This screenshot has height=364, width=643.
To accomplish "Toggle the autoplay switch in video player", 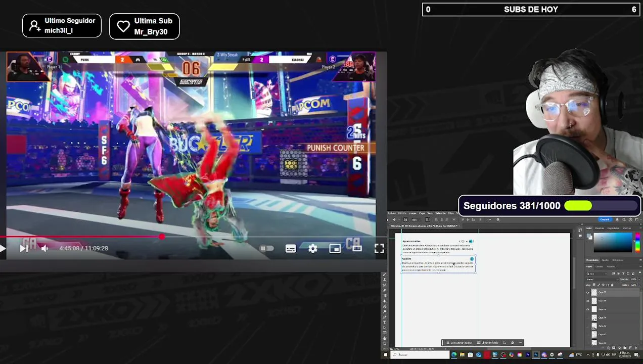I will pos(266,248).
